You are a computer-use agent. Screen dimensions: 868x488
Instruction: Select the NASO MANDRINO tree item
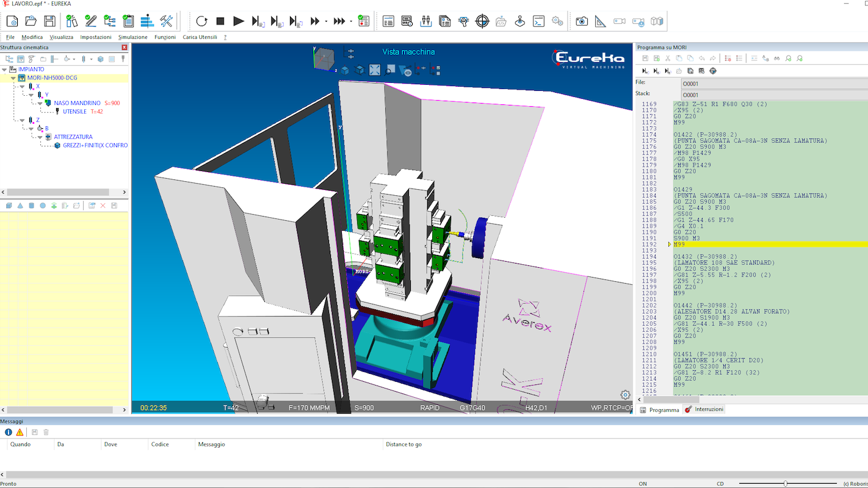coord(77,103)
